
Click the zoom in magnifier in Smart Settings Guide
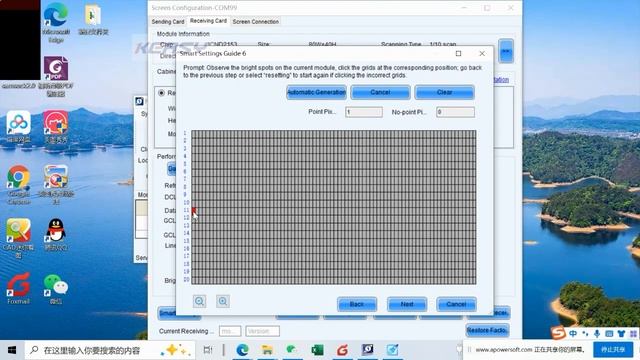pos(223,302)
